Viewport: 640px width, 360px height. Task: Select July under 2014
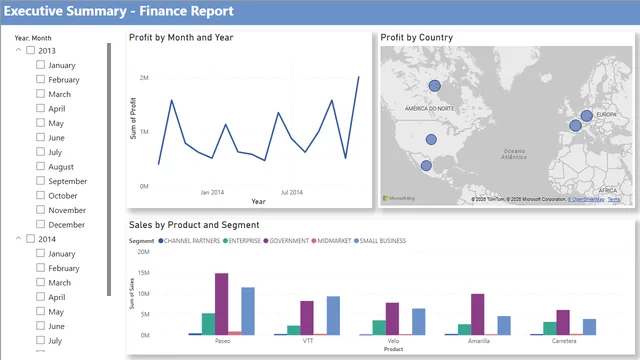pyautogui.click(x=40, y=340)
